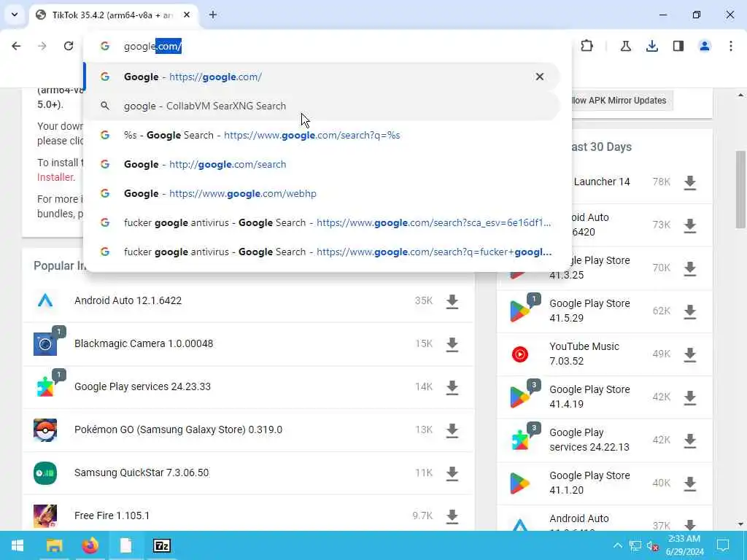Pick Google http://google.com/search suggestion
Viewport: 747px width, 560px height.
click(x=322, y=164)
